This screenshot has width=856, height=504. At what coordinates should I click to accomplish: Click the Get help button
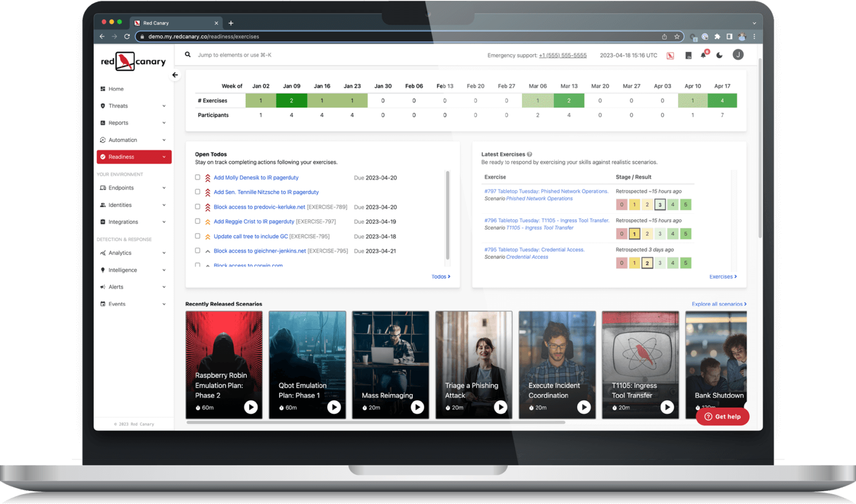click(722, 417)
